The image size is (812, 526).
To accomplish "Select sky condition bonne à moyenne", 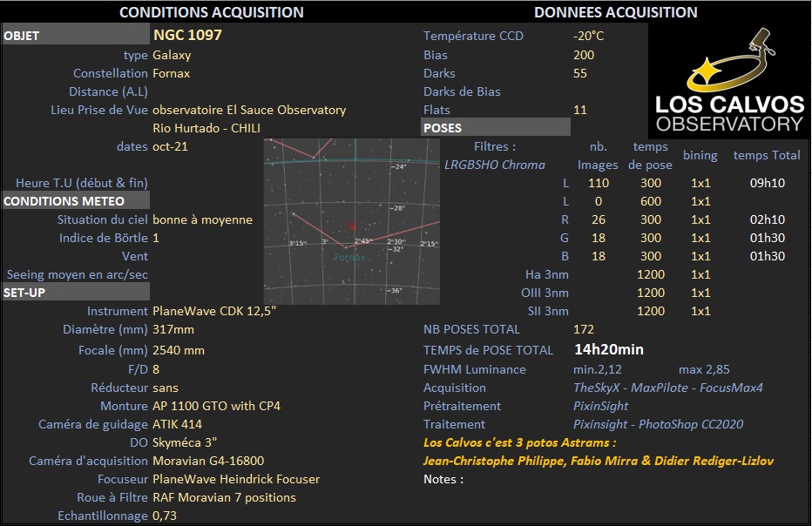I will [202, 219].
